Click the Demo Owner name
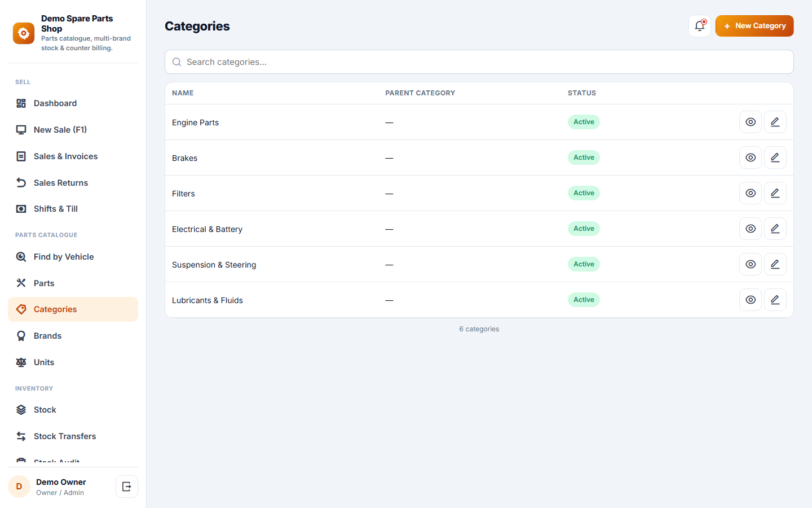This screenshot has width=812, height=508. coord(61,482)
